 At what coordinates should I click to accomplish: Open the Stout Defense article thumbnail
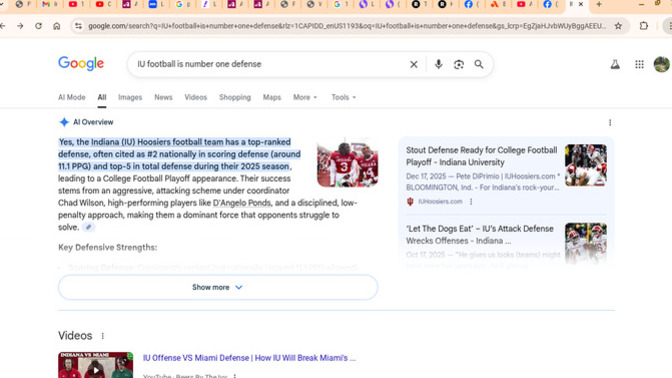[585, 165]
